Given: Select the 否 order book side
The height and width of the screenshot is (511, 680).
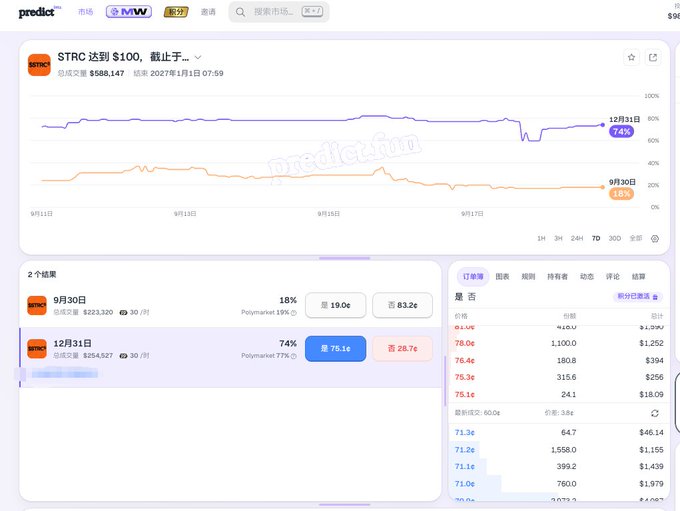Looking at the screenshot, I should [472, 297].
